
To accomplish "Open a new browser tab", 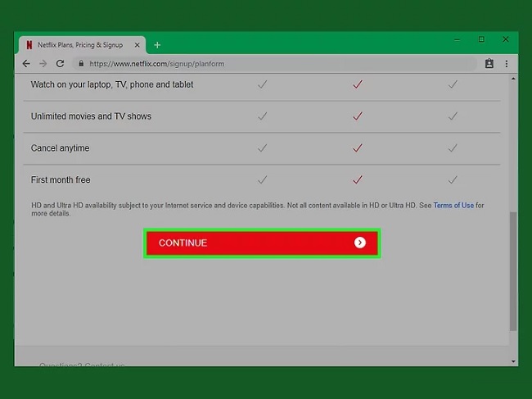I will (157, 45).
